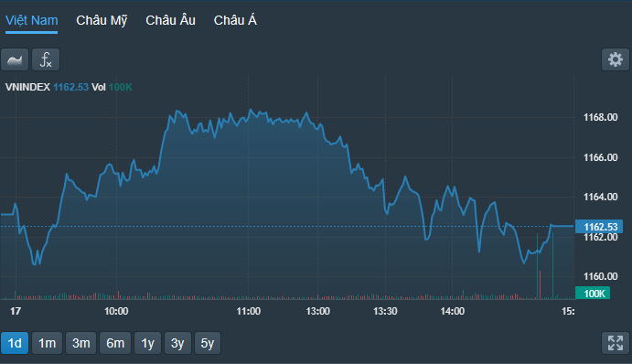Click the green 100K volume label

click(593, 293)
